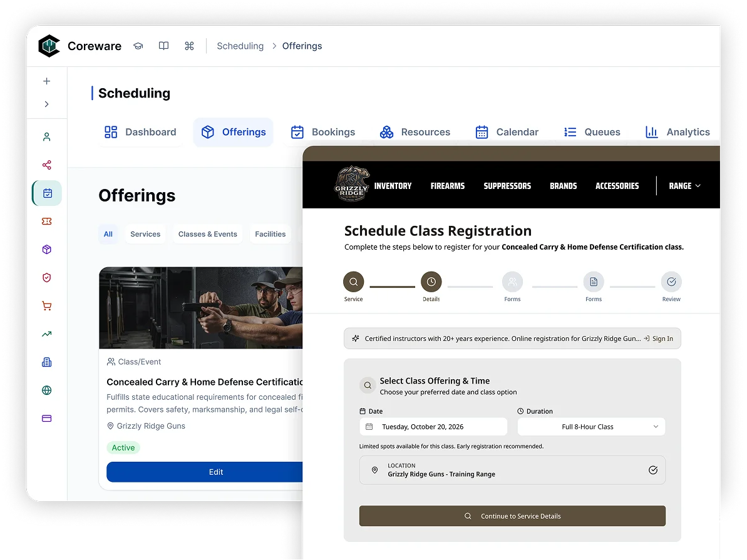Open the graduation cap learning icon
Viewport: 747px width, 560px height.
pos(138,46)
